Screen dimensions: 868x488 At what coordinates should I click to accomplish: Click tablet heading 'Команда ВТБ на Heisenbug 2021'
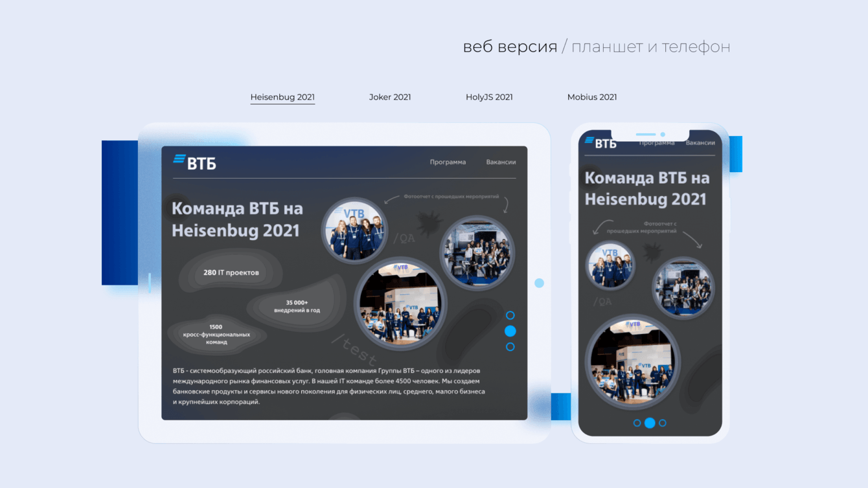(x=237, y=219)
